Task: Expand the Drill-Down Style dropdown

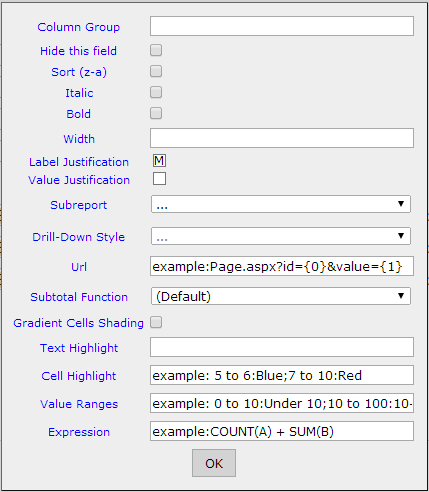Action: click(281, 236)
